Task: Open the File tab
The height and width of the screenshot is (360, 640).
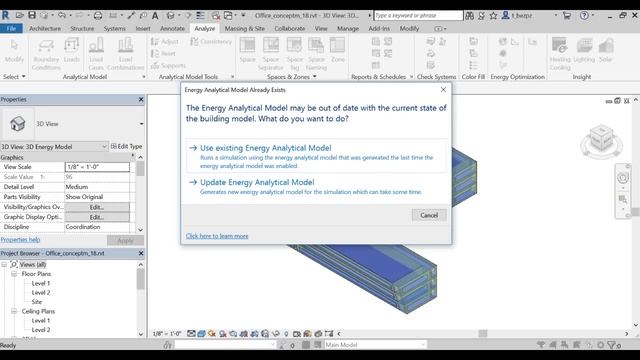Action: (x=11, y=29)
